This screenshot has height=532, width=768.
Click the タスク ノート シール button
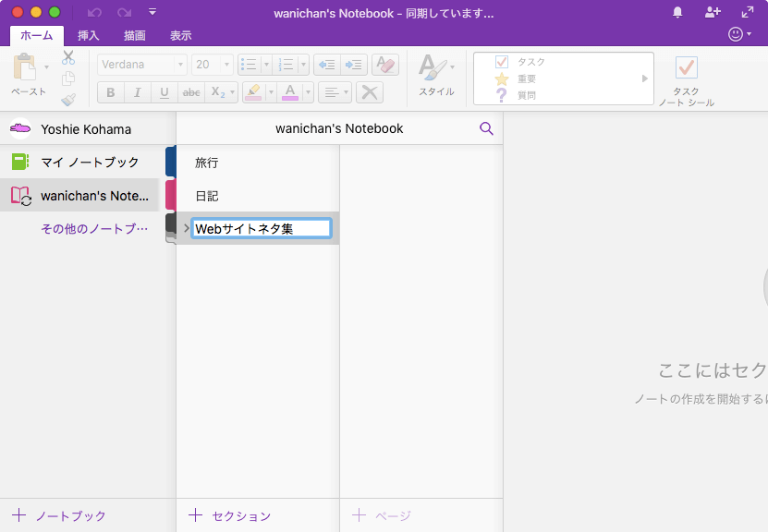tap(686, 81)
